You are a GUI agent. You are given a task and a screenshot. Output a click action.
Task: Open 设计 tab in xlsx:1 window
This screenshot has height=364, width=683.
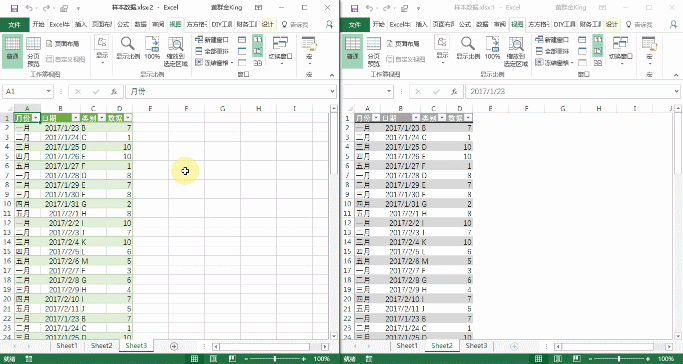[x=612, y=24]
